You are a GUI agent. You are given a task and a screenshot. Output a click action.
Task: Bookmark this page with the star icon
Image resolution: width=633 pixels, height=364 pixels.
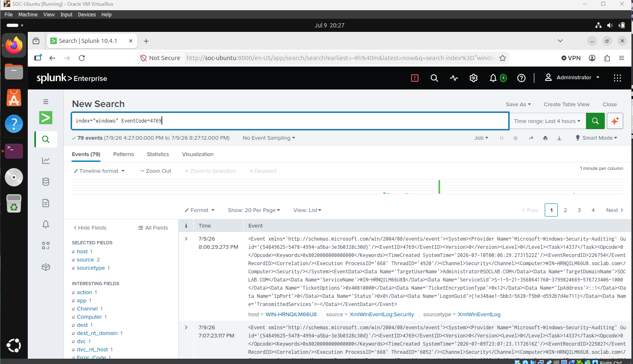(503, 58)
